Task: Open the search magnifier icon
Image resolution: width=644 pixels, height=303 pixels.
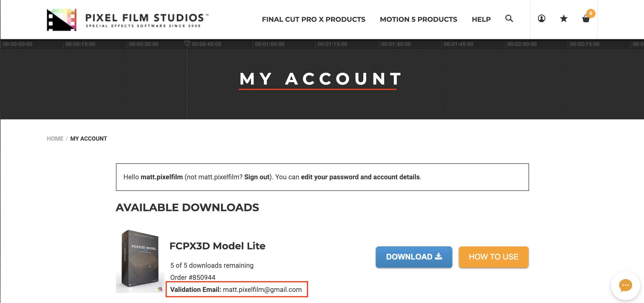Action: click(509, 19)
